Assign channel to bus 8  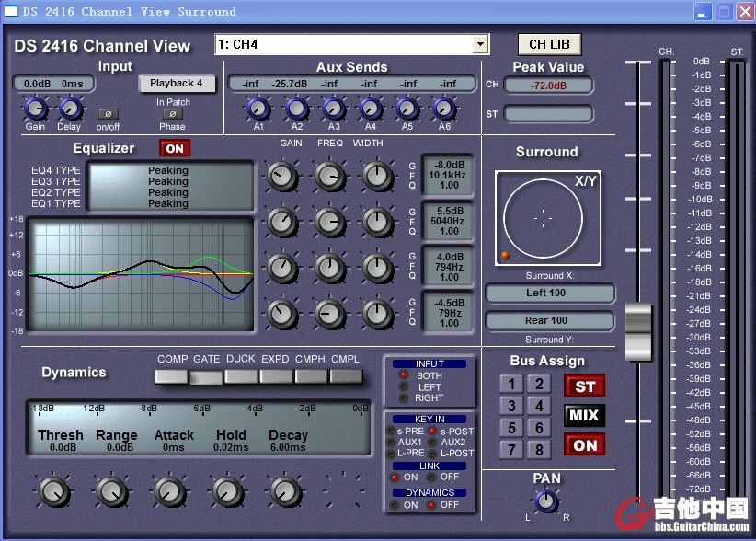coord(539,450)
